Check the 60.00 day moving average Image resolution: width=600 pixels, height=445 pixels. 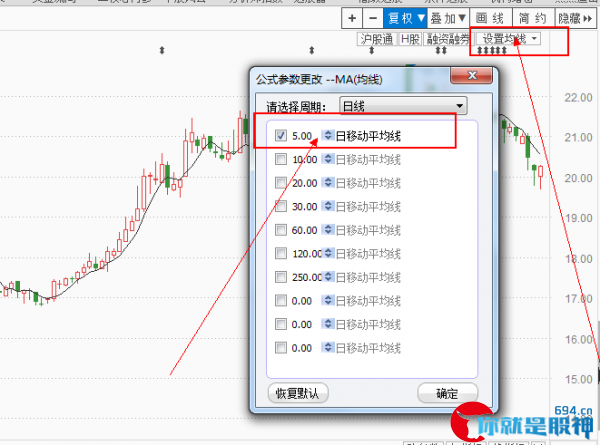tap(281, 230)
